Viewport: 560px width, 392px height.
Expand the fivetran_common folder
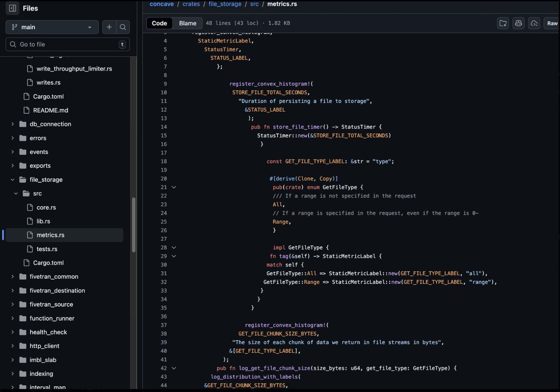click(13, 276)
